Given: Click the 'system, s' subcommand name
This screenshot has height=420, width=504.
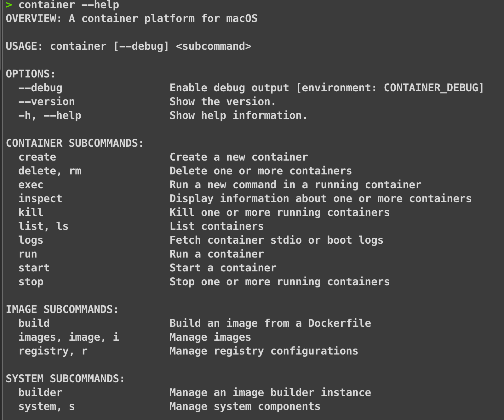Looking at the screenshot, I should [x=47, y=406].
